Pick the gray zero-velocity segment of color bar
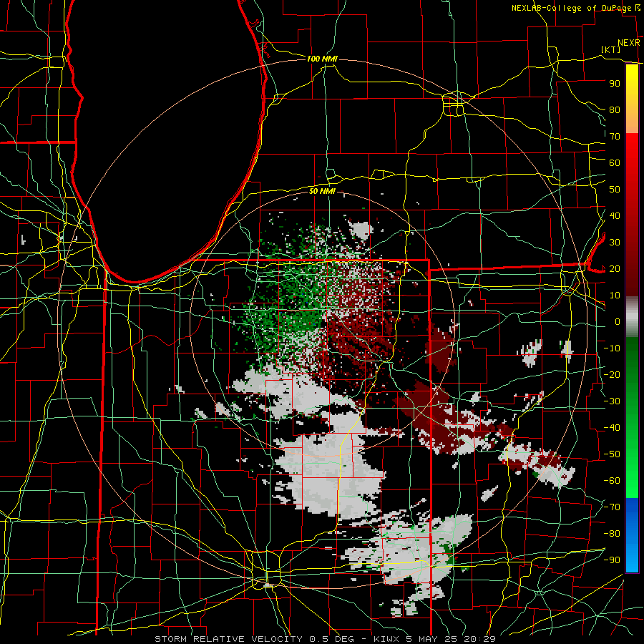 pyautogui.click(x=632, y=317)
